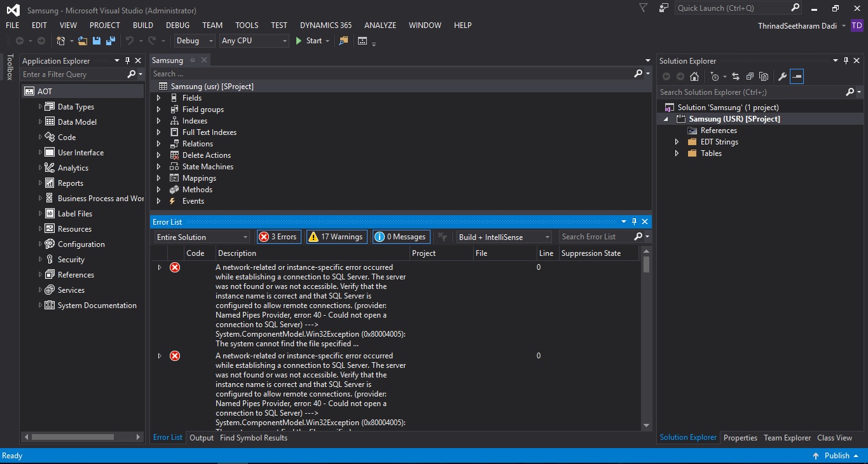This screenshot has width=868, height=464.
Task: Click the Search Solution Explorer input field
Action: [750, 92]
